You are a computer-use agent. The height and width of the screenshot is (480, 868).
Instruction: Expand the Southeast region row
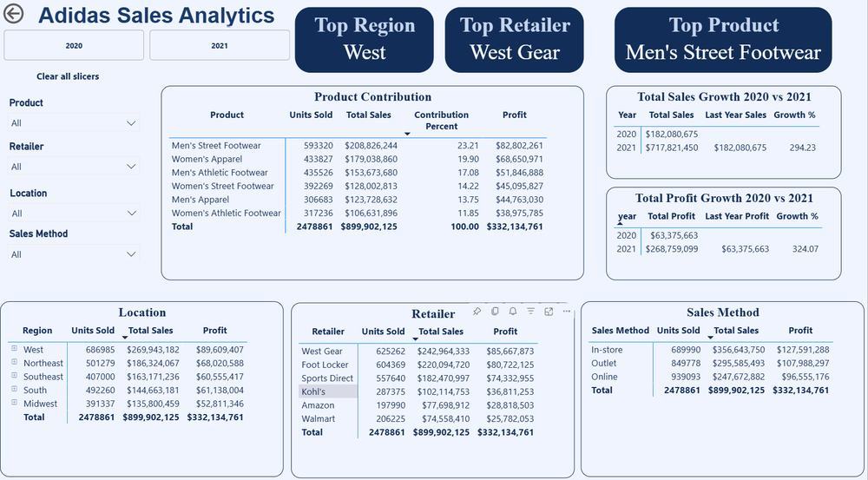click(15, 375)
